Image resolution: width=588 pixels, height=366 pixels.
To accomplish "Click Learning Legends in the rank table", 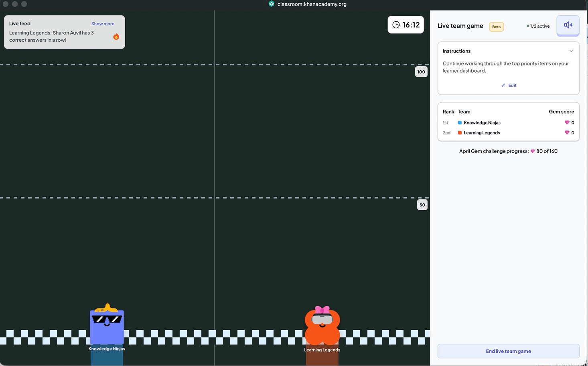I will coord(482,133).
